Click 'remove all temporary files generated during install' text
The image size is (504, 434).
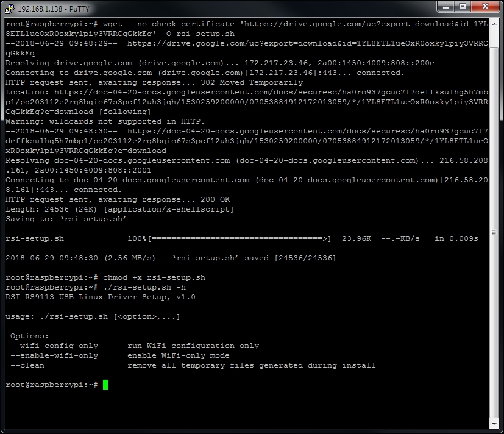point(251,365)
